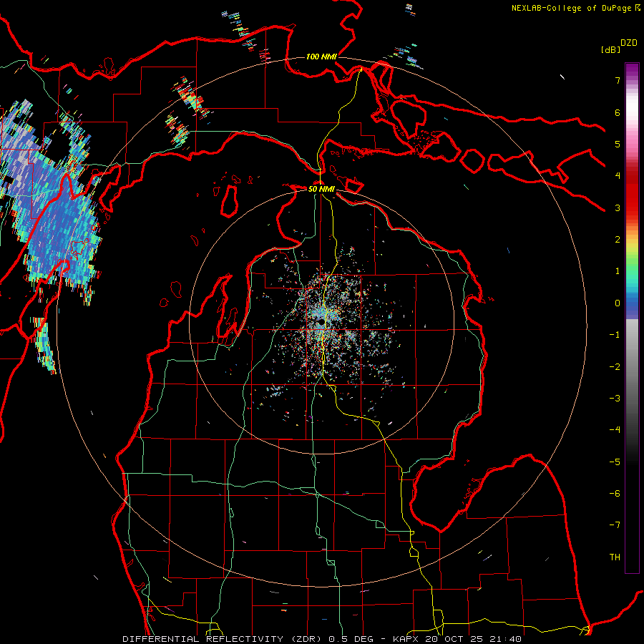644x644 pixels.
Task: Click the TH label on the color scale
Action: tap(615, 557)
